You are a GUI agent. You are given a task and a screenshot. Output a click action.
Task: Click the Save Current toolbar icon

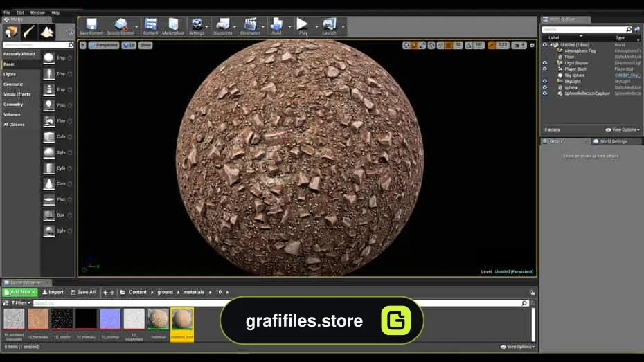(91, 26)
